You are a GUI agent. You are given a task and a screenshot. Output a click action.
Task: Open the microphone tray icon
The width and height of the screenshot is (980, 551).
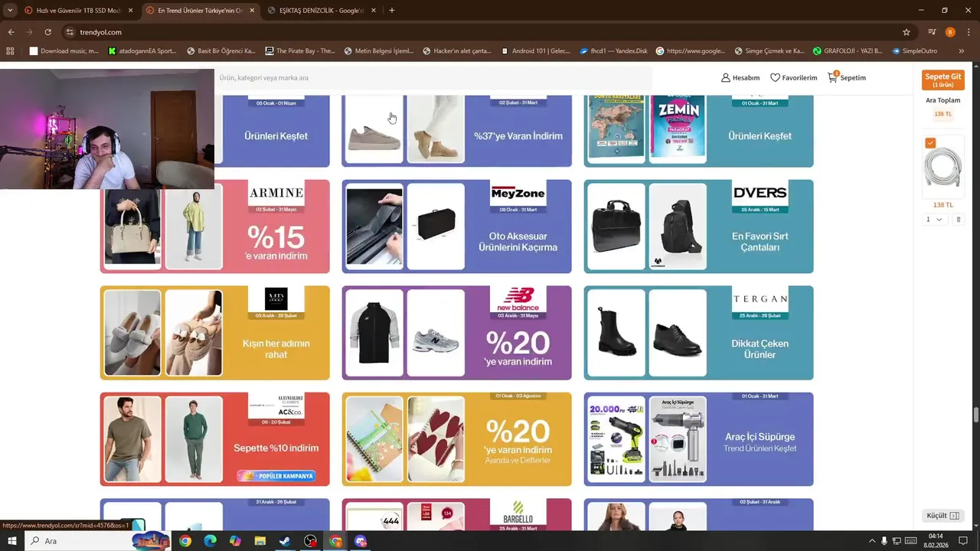pyautogui.click(x=884, y=541)
